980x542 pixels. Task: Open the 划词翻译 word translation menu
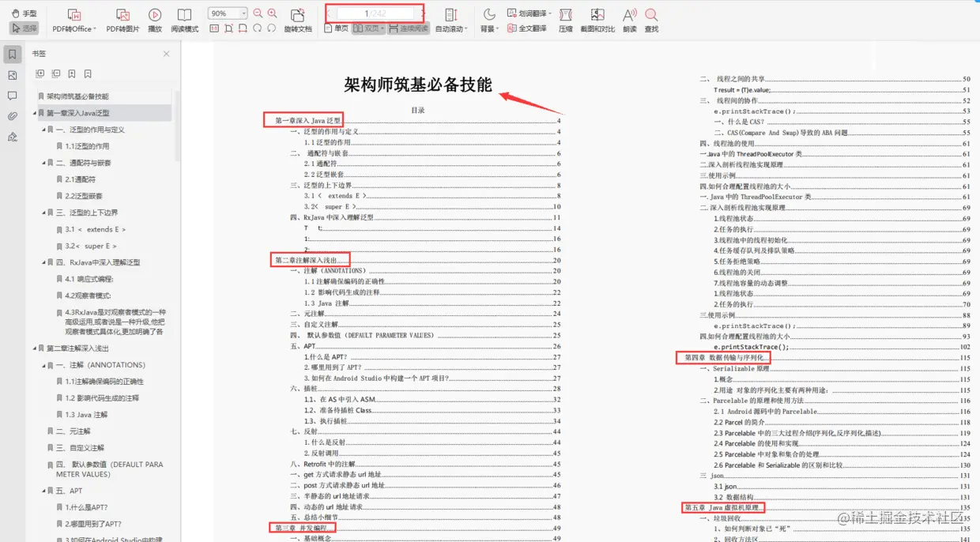pos(529,13)
